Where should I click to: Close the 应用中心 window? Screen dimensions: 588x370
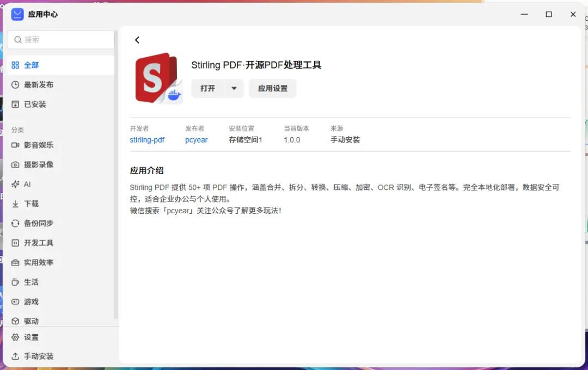click(x=573, y=14)
